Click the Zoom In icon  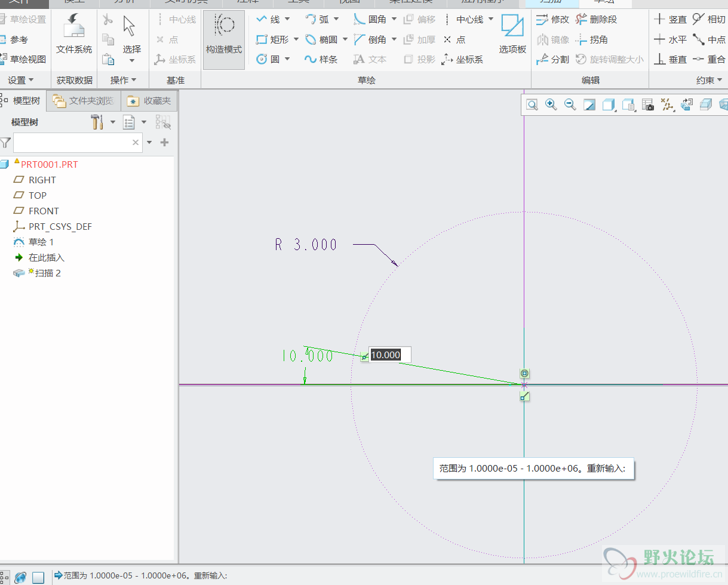(551, 105)
